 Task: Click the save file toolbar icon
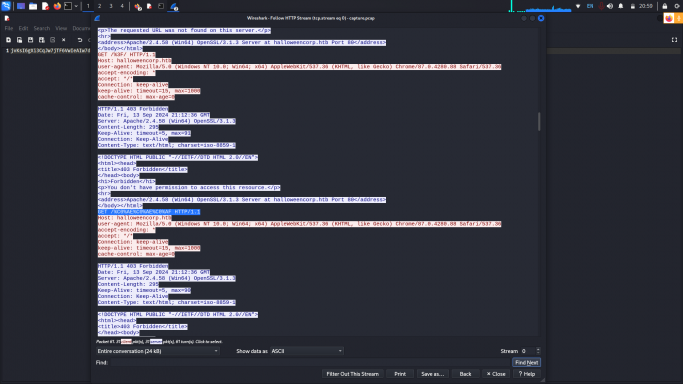click(30, 40)
